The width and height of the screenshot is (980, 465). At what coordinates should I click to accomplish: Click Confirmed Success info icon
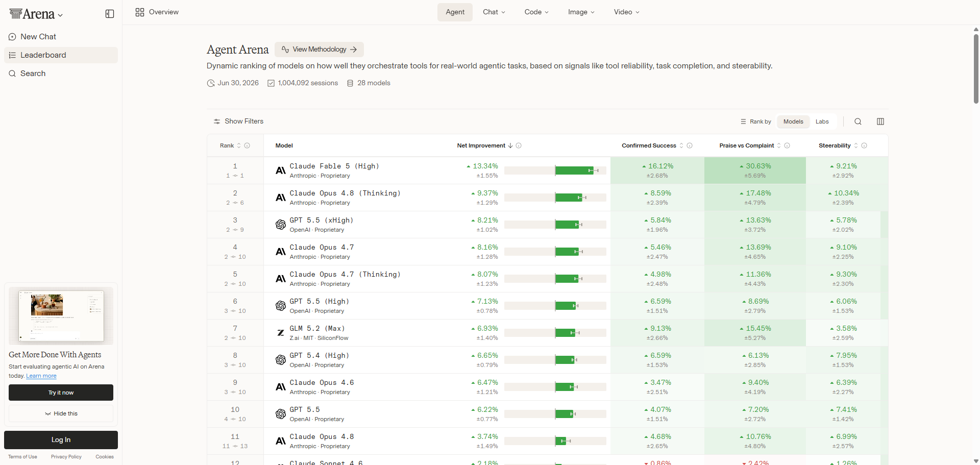click(690, 145)
